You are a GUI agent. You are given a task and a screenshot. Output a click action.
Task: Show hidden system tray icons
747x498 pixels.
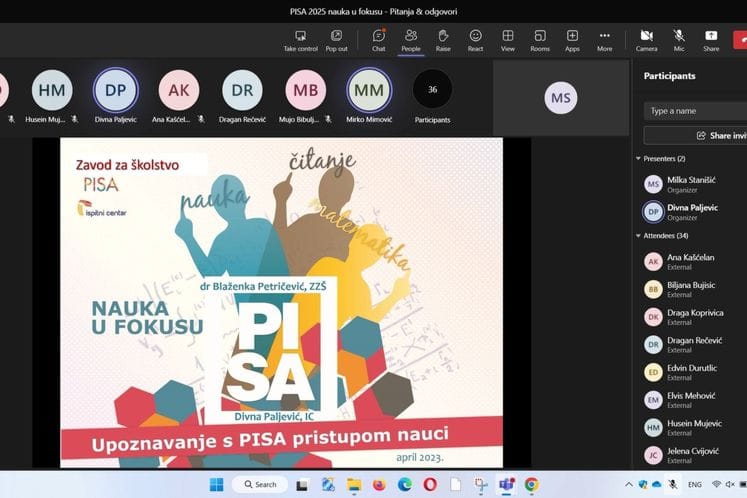point(629,485)
